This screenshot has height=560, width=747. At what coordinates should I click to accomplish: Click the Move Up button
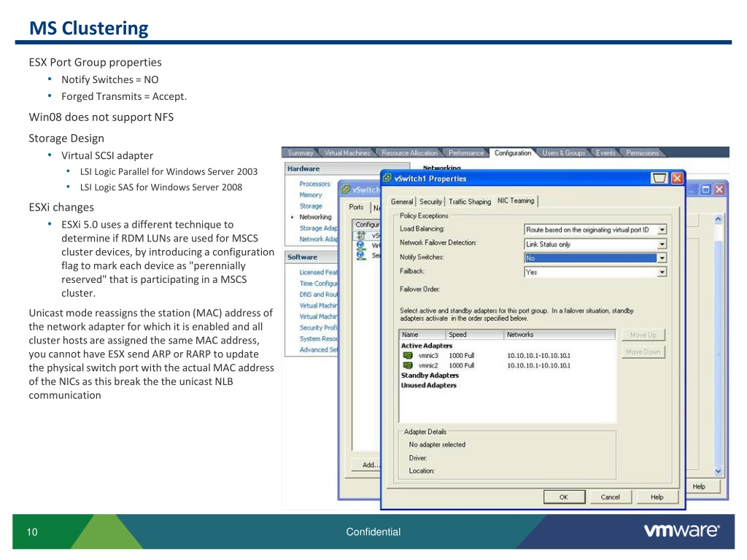[x=643, y=335]
